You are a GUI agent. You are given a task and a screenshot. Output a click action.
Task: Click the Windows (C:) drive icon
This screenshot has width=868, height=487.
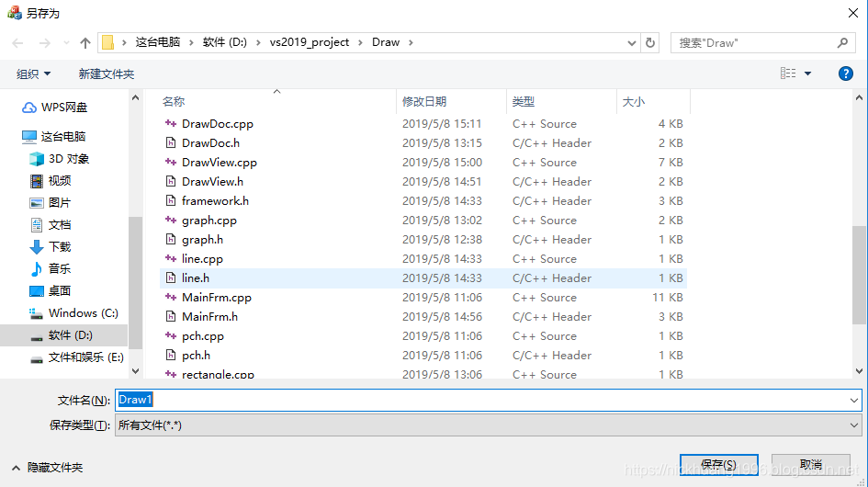(x=37, y=313)
